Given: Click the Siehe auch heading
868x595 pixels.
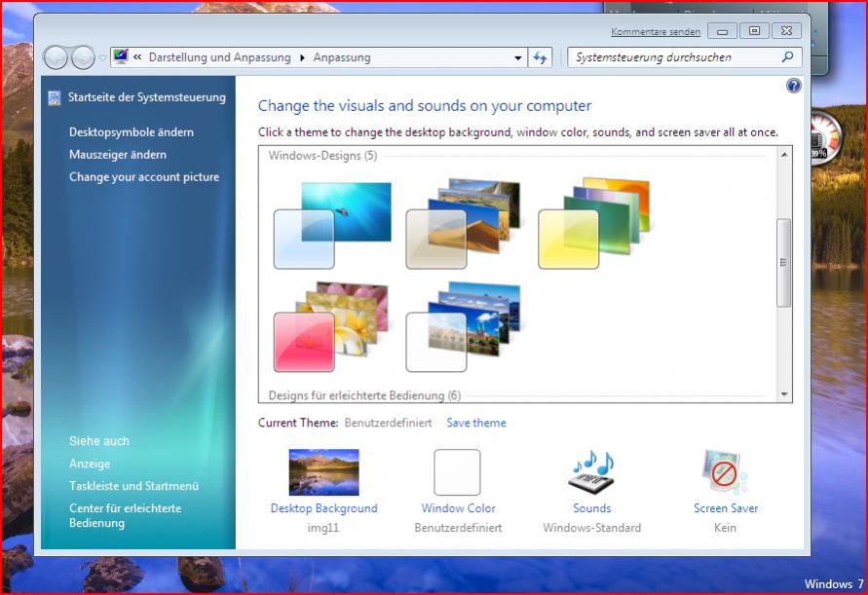Looking at the screenshot, I should coord(99,441).
